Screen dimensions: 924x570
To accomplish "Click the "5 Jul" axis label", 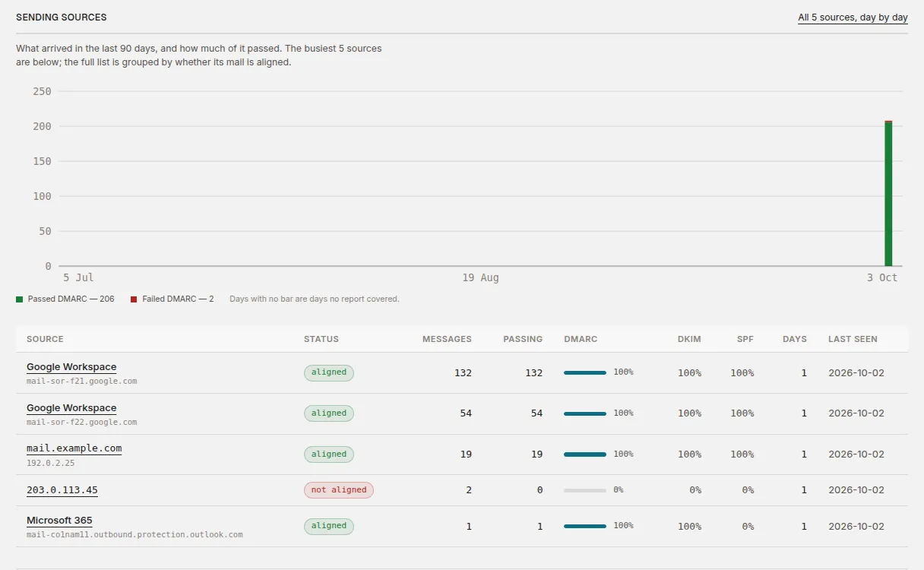I will (78, 278).
